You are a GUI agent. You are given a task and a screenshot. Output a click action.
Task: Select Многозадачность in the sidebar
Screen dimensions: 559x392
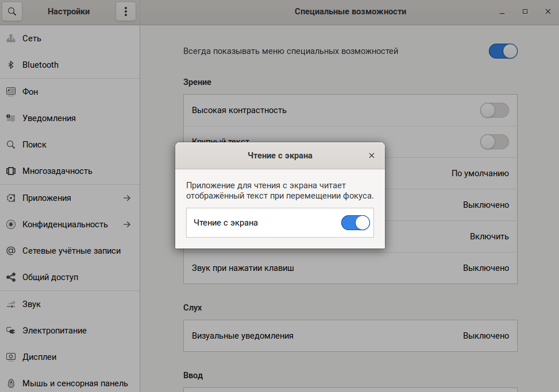click(57, 171)
